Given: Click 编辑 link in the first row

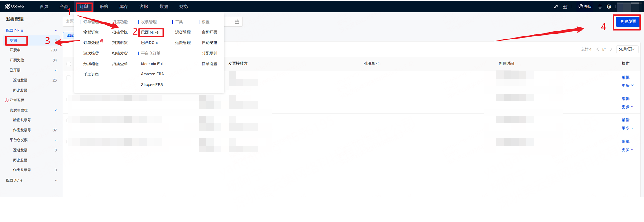Looking at the screenshot, I should tap(625, 77).
